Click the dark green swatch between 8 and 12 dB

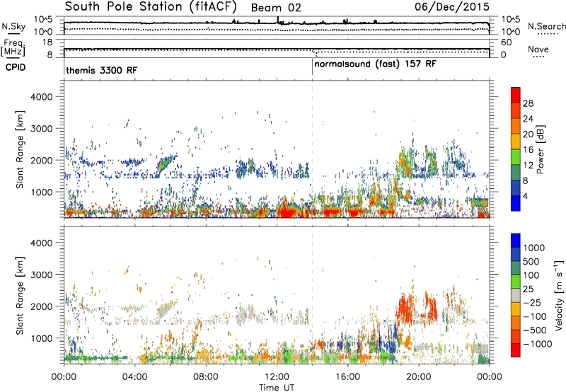(x=516, y=173)
